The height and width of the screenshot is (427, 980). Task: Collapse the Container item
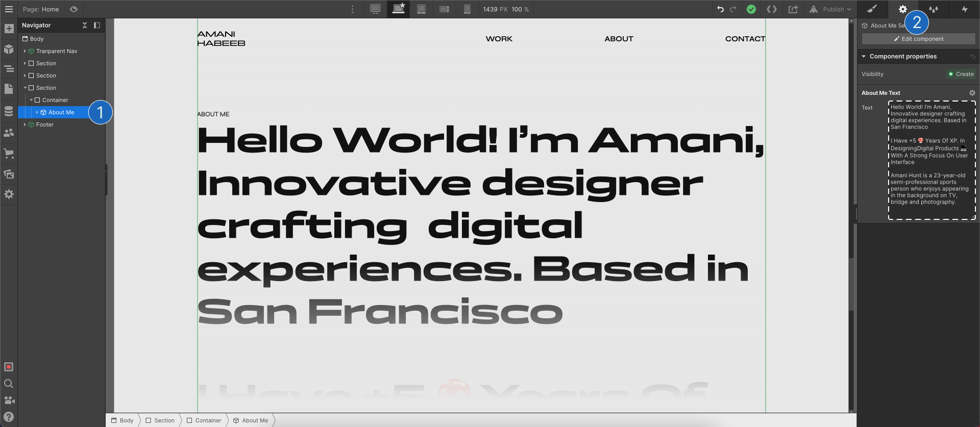[x=31, y=100]
